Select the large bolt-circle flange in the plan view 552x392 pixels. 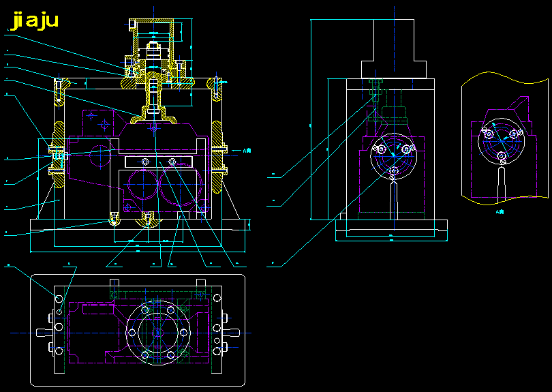pos(158,332)
